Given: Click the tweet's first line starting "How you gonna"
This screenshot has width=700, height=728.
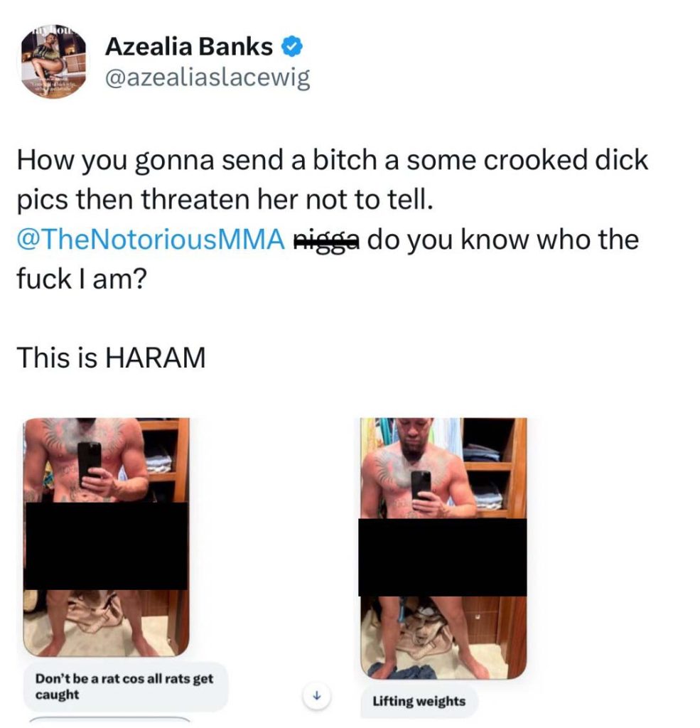Looking at the screenshot, I should (333, 161).
